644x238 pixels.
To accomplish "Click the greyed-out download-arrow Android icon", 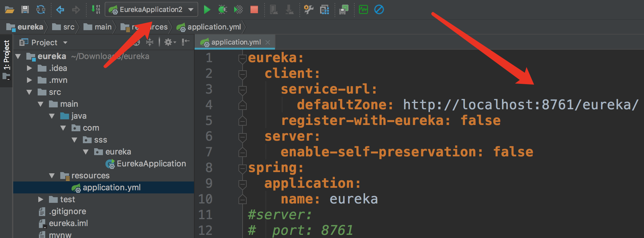I will click(x=289, y=10).
